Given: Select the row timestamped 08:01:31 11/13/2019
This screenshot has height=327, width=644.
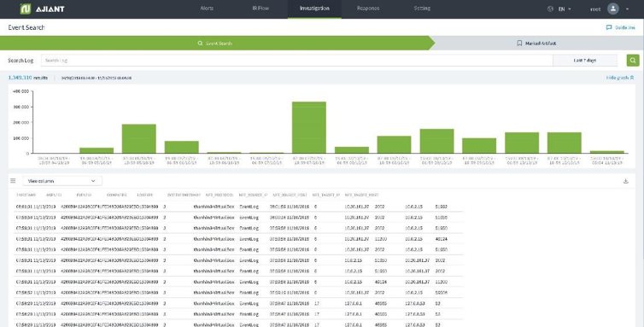Looking at the screenshot, I should tap(238, 207).
